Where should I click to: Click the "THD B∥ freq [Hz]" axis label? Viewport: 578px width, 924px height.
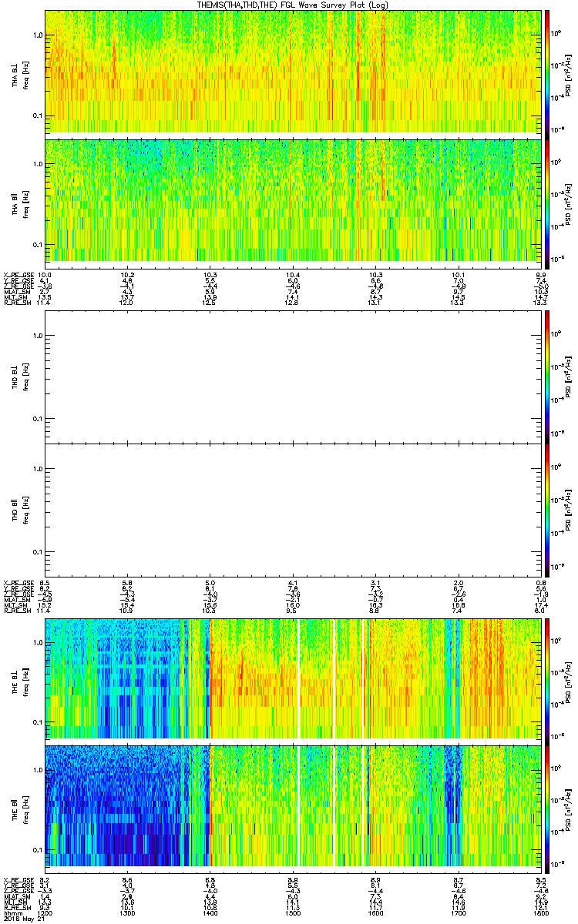coord(18,509)
